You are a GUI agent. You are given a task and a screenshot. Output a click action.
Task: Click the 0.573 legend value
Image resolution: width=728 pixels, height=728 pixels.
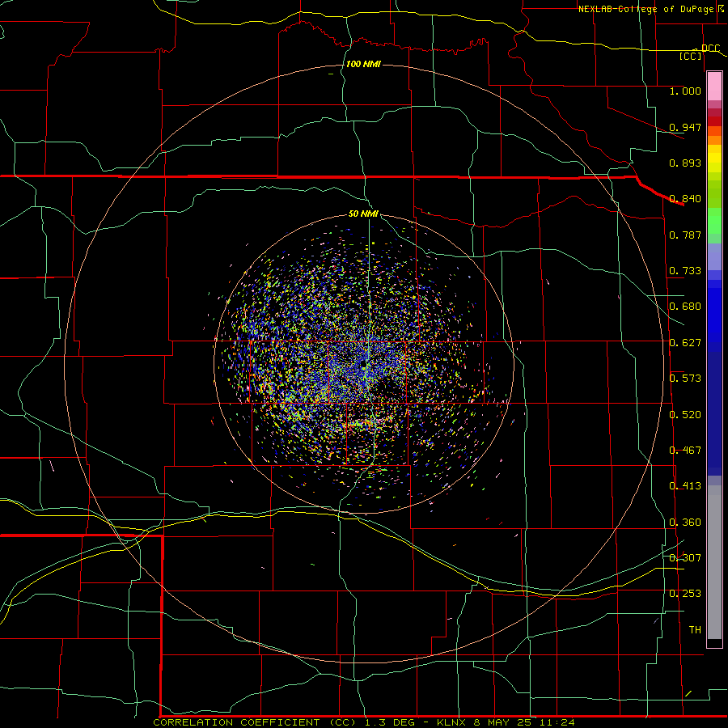pos(685,378)
